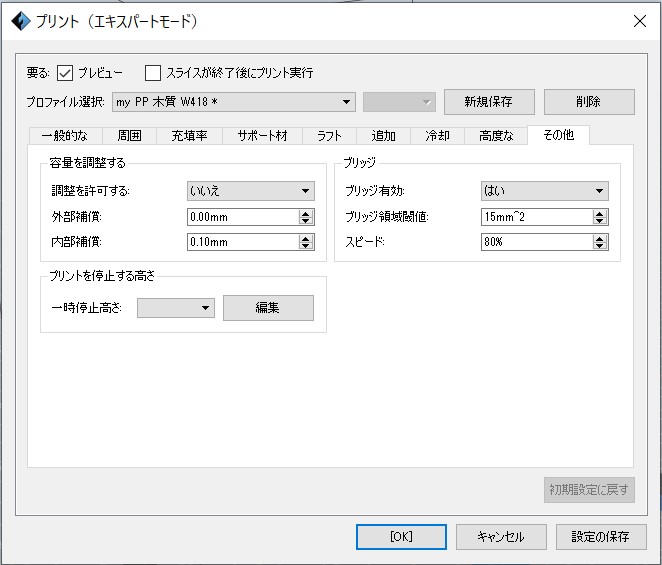Click the 外部補償 value field

coord(243,217)
